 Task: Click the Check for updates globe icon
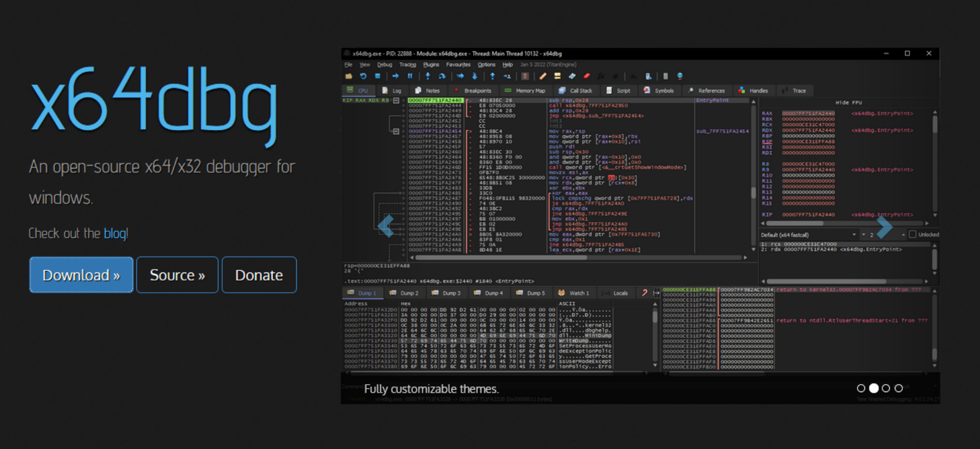680,76
